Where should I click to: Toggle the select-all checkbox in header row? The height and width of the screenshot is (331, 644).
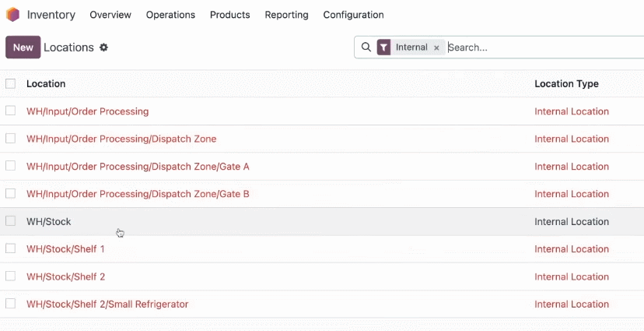pyautogui.click(x=11, y=84)
